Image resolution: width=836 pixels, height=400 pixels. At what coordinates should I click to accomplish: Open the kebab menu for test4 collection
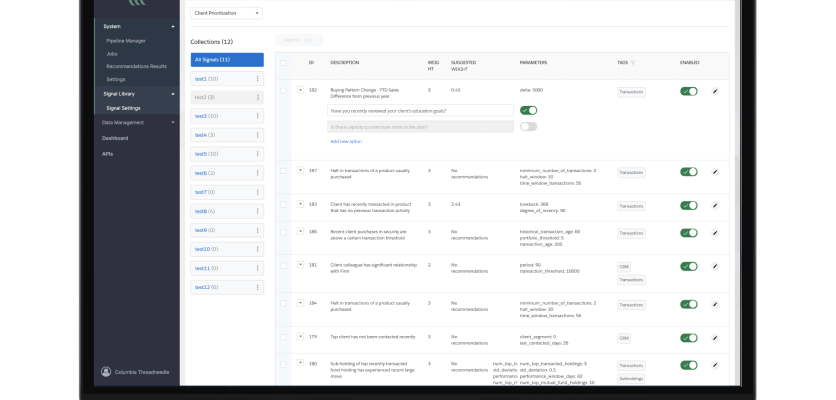click(x=258, y=135)
